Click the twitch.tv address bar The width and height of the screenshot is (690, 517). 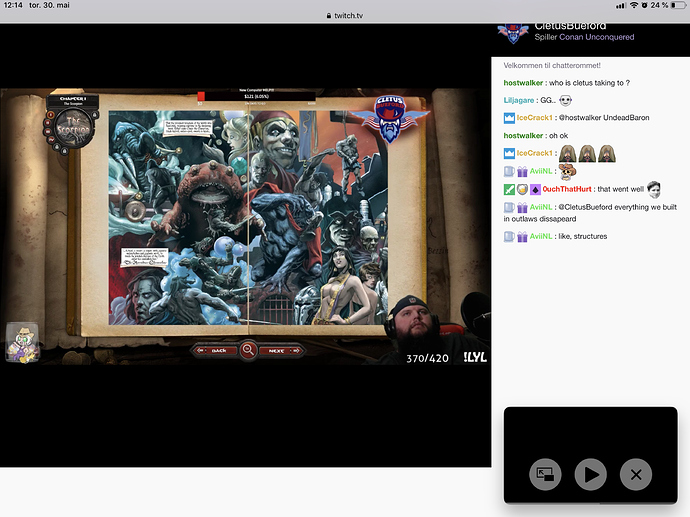point(345,15)
